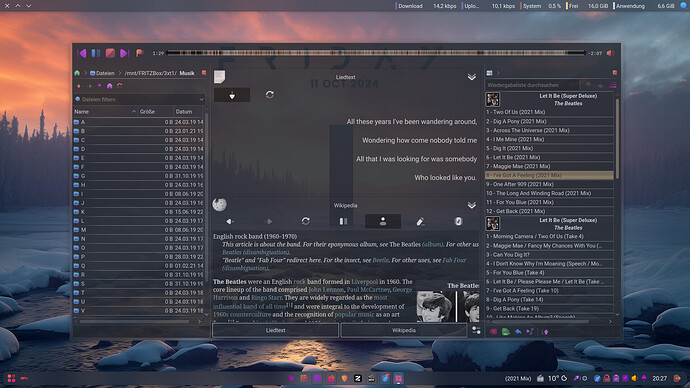This screenshot has height=388, width=690.
Task: Sort files by the Datum column
Action: [188, 112]
